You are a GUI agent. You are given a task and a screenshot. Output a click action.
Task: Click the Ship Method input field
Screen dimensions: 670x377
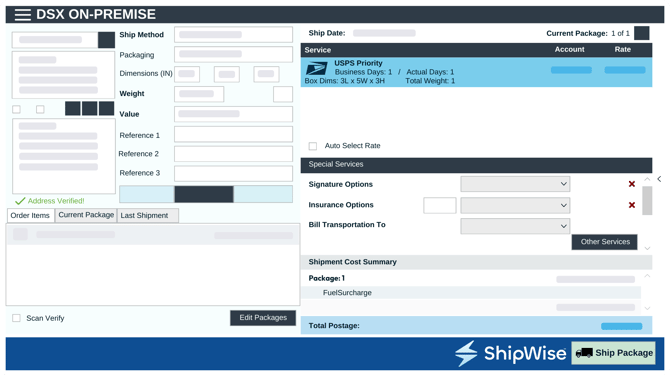(233, 35)
